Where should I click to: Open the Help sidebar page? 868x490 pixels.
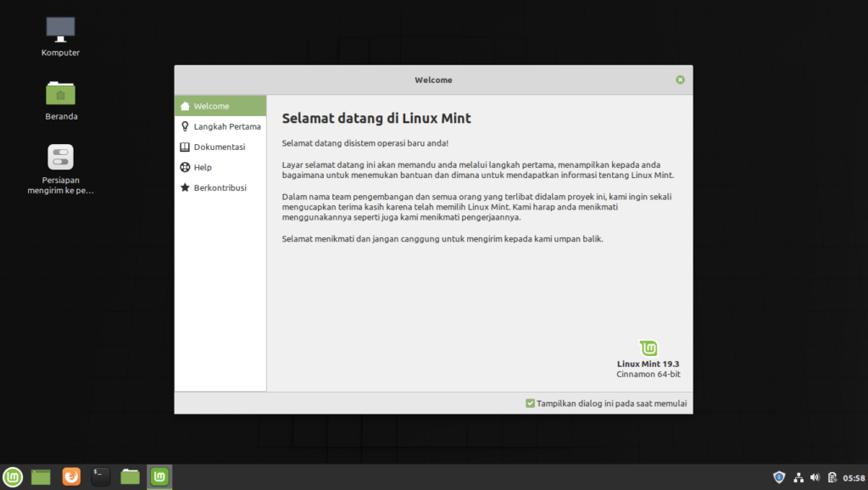(x=220, y=167)
